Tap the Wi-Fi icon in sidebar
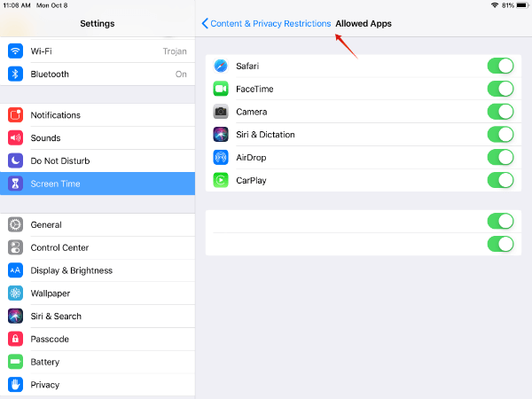Viewport: 532px width, 399px height. (x=15, y=51)
